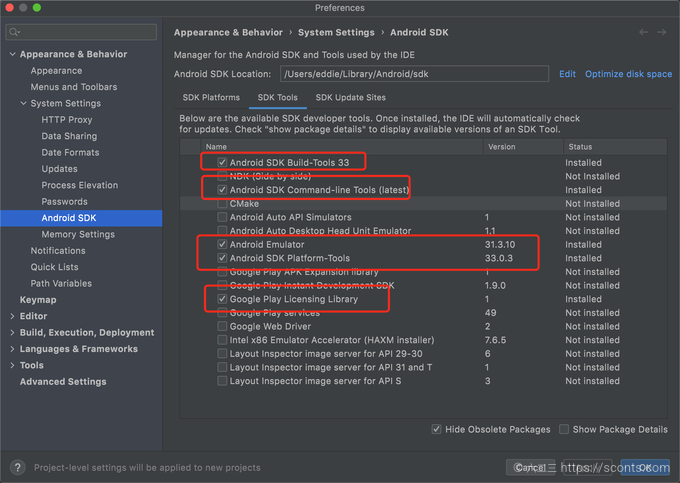This screenshot has height=483, width=680.
Task: Select HTTP Proxy in sidebar
Action: (x=67, y=120)
